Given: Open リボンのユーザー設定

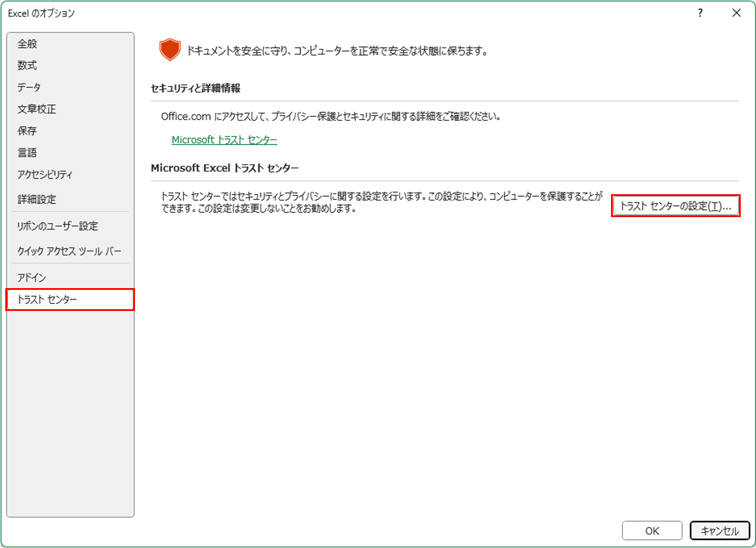Looking at the screenshot, I should point(70,226).
